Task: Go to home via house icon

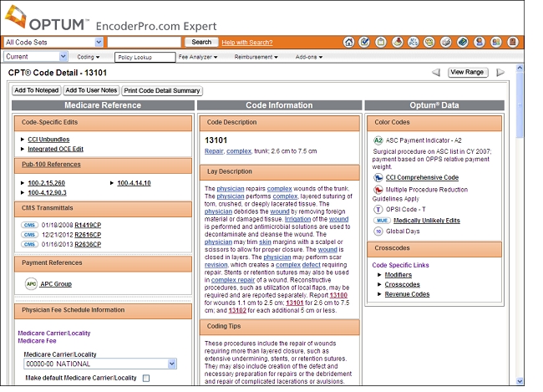Action: click(x=348, y=43)
